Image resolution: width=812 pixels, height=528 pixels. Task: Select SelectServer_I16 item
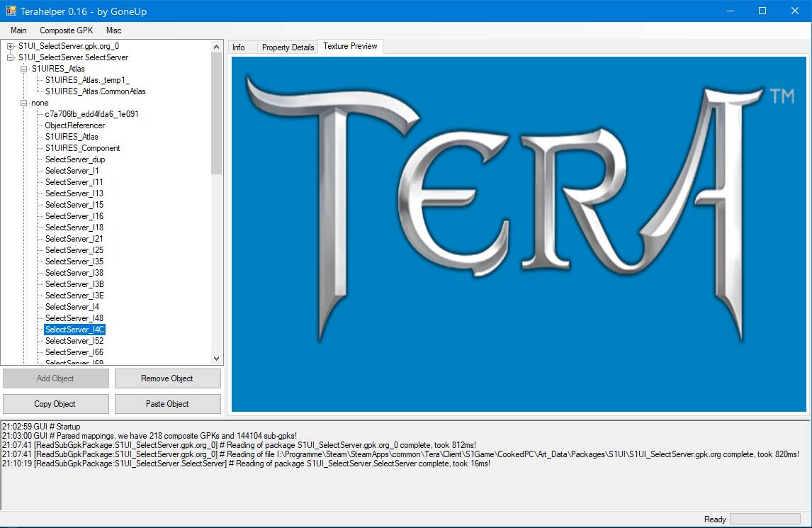point(74,217)
